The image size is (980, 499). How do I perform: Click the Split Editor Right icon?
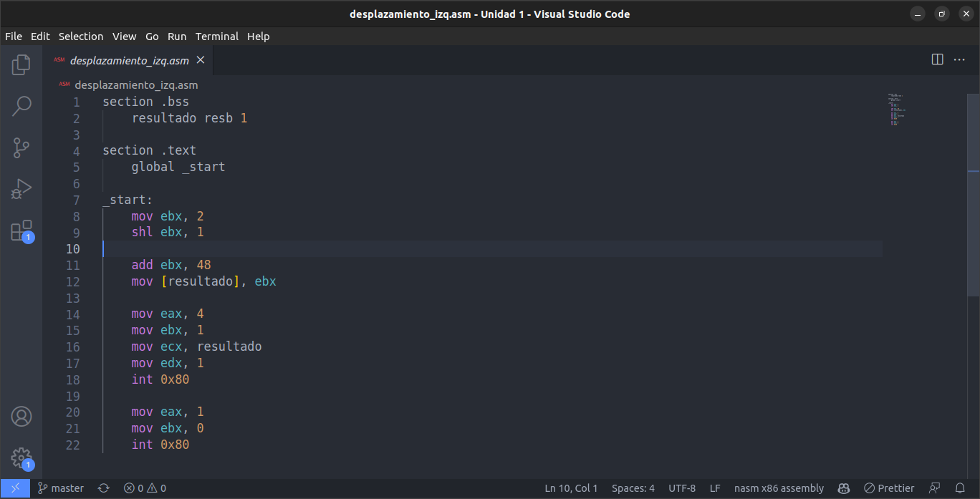coord(937,59)
